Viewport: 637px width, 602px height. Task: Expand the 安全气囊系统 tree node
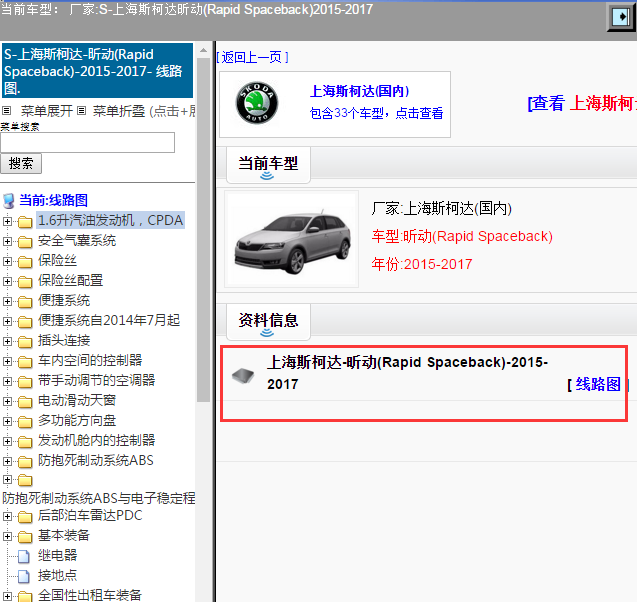tap(7, 241)
